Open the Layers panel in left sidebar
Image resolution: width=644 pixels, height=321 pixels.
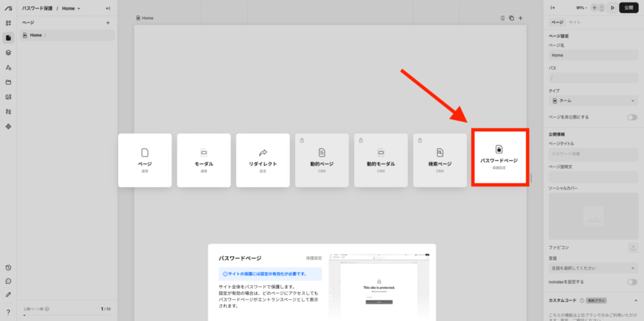pyautogui.click(x=8, y=53)
